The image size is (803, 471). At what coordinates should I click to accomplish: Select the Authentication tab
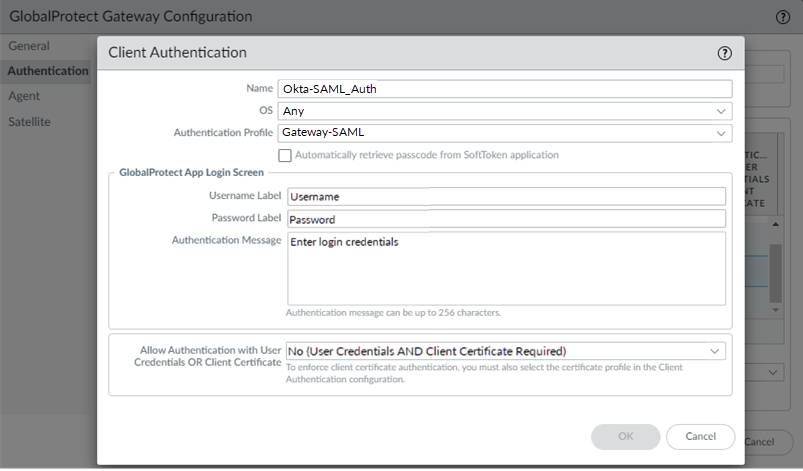tap(47, 71)
